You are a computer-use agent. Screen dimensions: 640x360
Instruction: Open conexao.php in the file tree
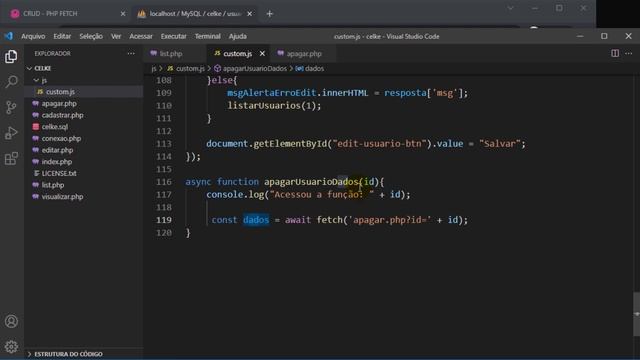point(61,138)
